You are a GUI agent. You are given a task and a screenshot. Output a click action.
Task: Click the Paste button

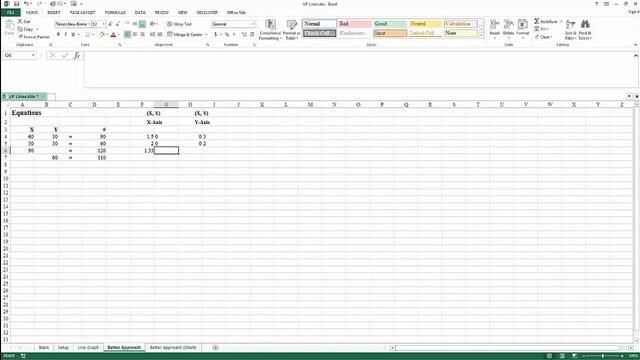point(9,29)
